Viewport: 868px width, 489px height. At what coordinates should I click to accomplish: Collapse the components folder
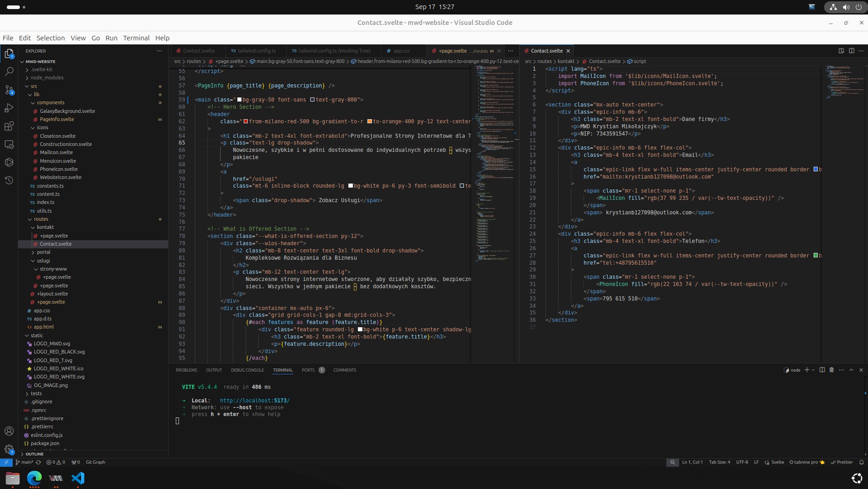tap(33, 103)
